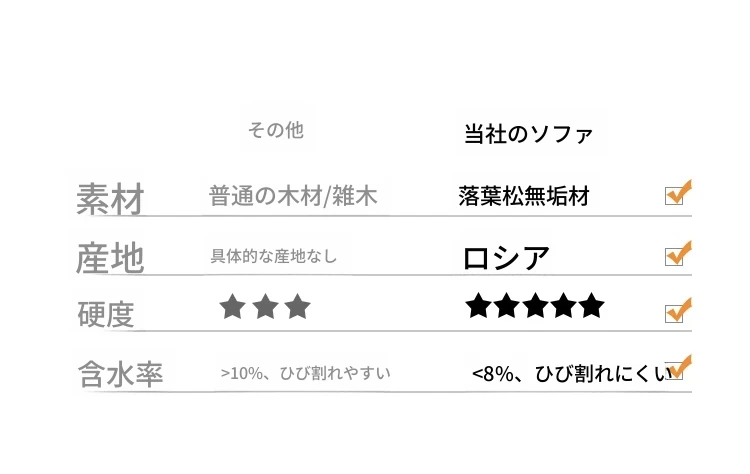Select the fifth black star

592,306
